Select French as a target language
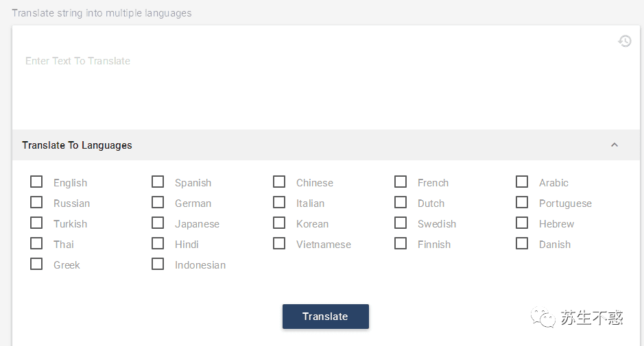Image resolution: width=644 pixels, height=346 pixels. point(401,182)
